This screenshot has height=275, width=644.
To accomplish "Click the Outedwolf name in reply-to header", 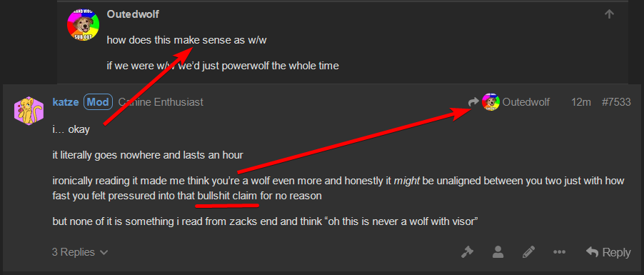I will 525,102.
